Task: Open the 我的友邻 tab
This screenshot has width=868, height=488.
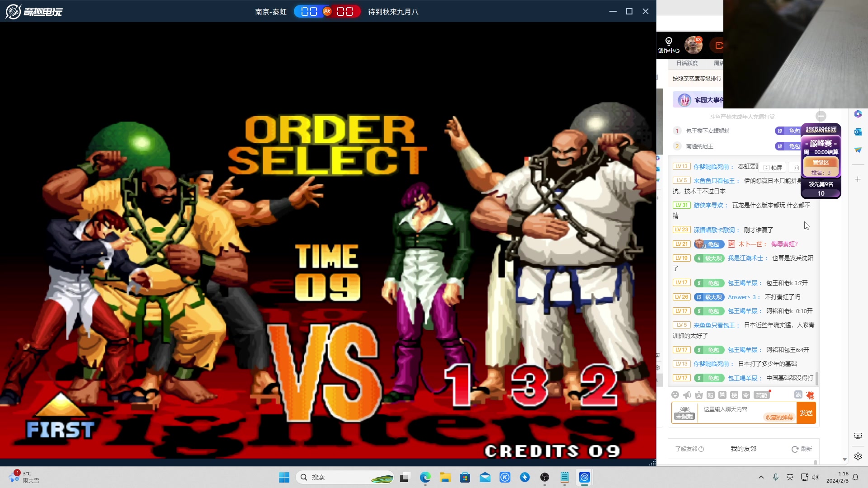Action: [x=744, y=449]
